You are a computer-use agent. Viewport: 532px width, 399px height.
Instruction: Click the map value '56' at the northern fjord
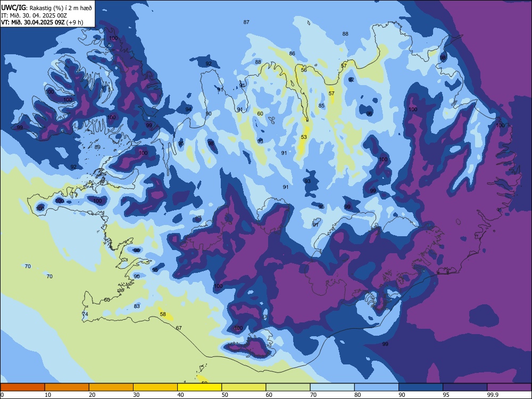(x=304, y=70)
